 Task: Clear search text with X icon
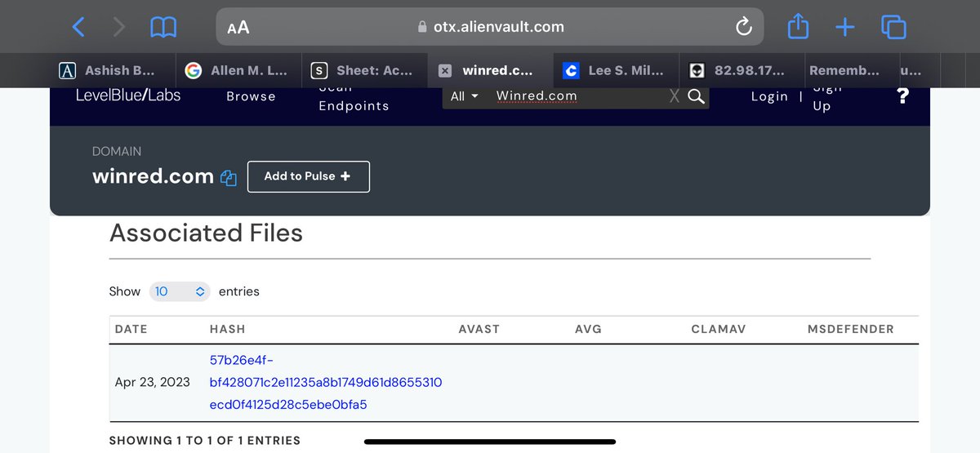pos(674,96)
